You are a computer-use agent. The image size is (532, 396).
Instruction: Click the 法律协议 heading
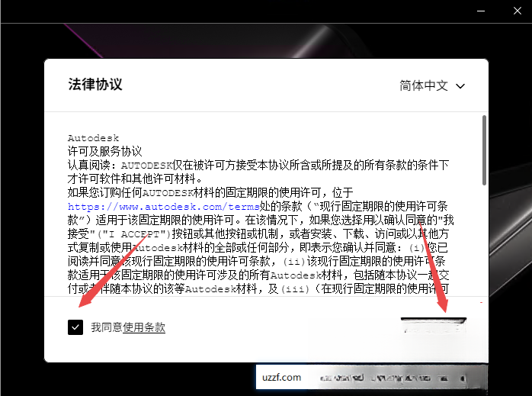pyautogui.click(x=95, y=85)
